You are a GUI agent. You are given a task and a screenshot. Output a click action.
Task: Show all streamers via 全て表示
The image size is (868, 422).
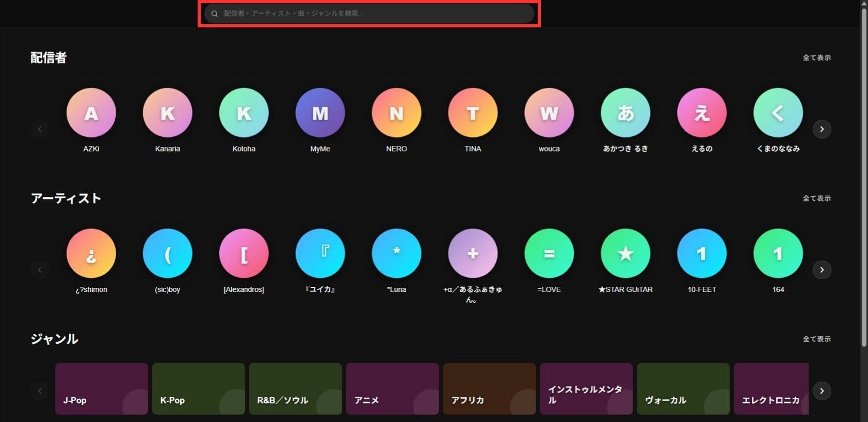tap(816, 58)
